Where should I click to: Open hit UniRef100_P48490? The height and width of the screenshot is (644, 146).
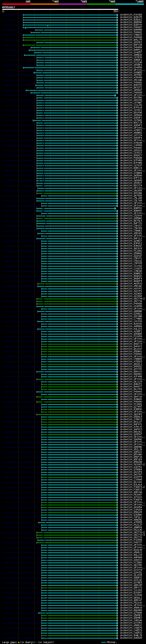click(x=131, y=402)
